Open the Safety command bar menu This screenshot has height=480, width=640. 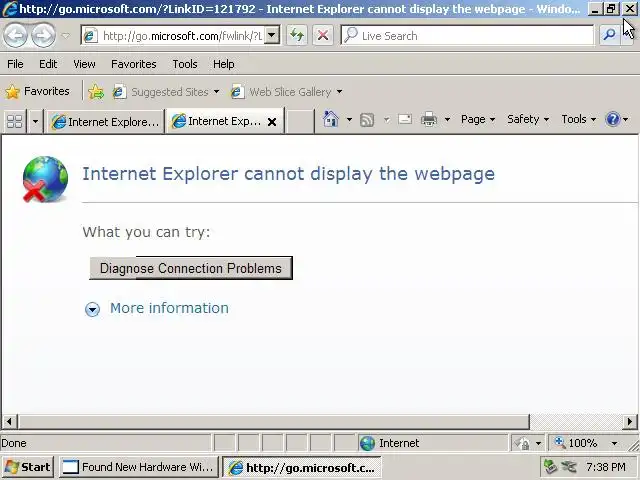(528, 119)
